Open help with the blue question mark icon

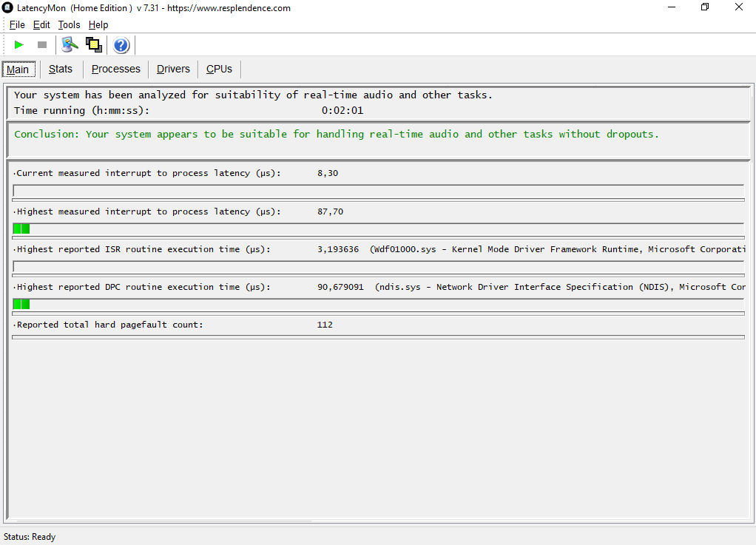(x=121, y=46)
